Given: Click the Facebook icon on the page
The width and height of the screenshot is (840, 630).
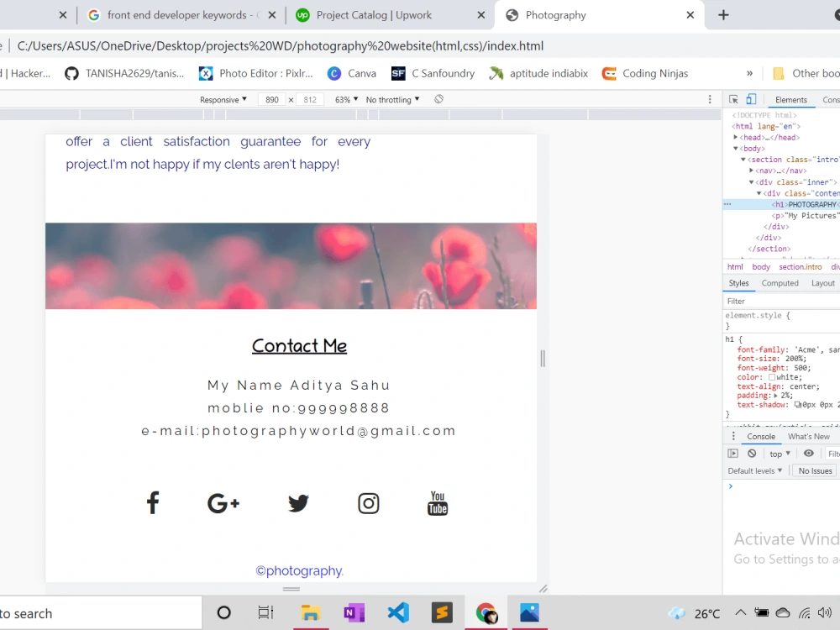Looking at the screenshot, I should pos(153,502).
